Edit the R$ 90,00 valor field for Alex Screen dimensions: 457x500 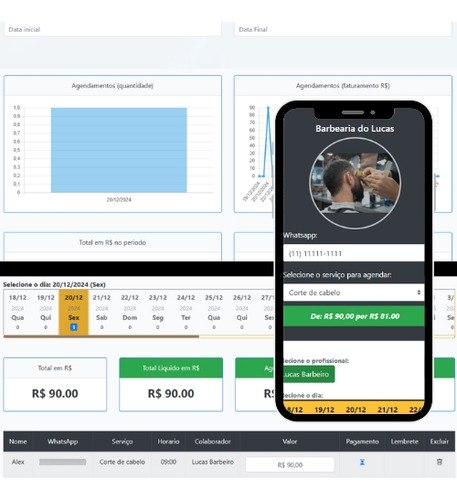(x=290, y=465)
